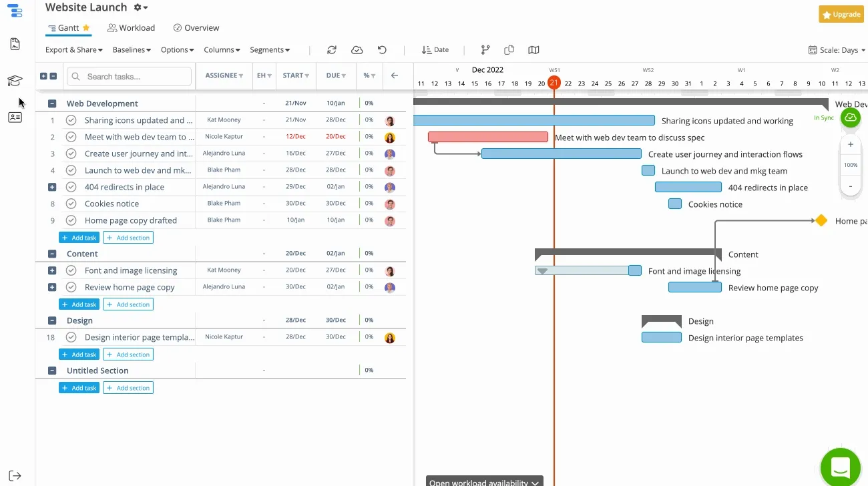Click the green In Sync cloud icon
Viewport: 868px width, 486px height.
pos(850,117)
